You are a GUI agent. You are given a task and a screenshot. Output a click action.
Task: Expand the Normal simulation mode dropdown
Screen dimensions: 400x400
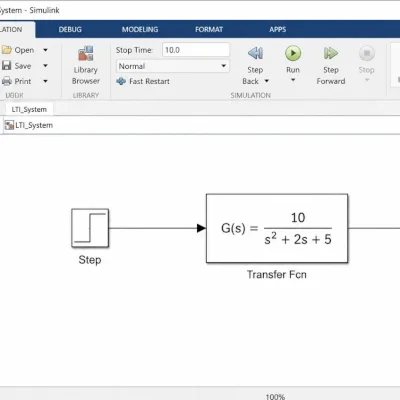tap(173, 66)
